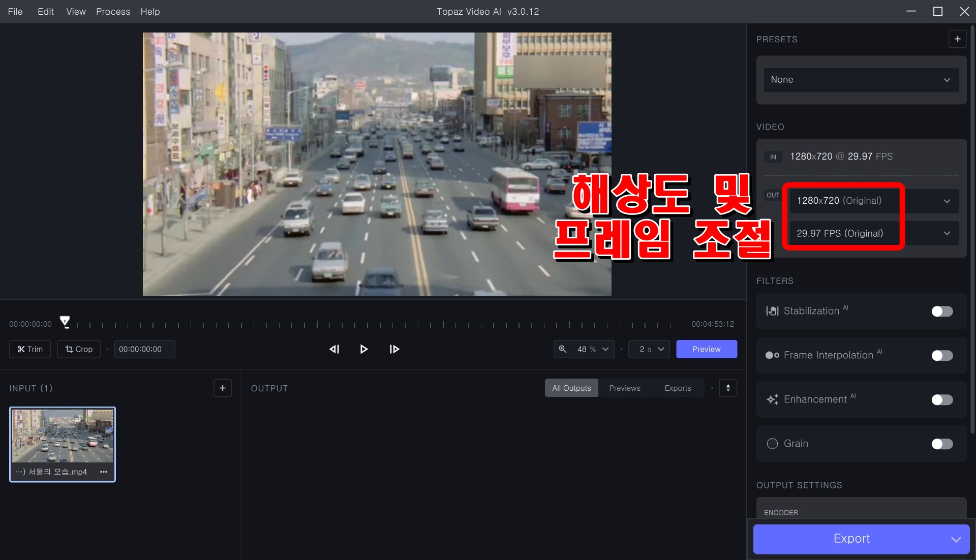Step back one frame
Image resolution: width=976 pixels, height=560 pixels.
[x=334, y=349]
